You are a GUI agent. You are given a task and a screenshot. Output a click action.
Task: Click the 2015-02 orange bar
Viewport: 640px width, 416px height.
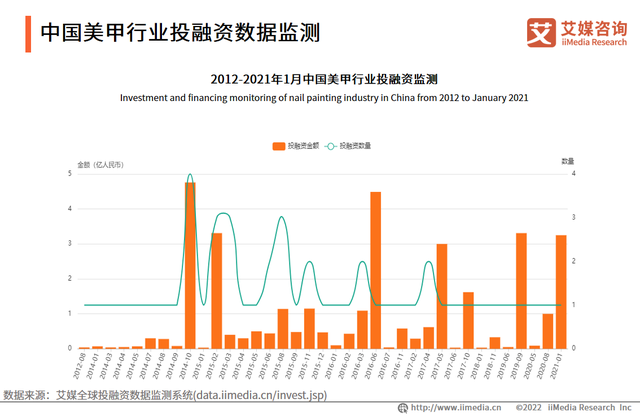[216, 291]
